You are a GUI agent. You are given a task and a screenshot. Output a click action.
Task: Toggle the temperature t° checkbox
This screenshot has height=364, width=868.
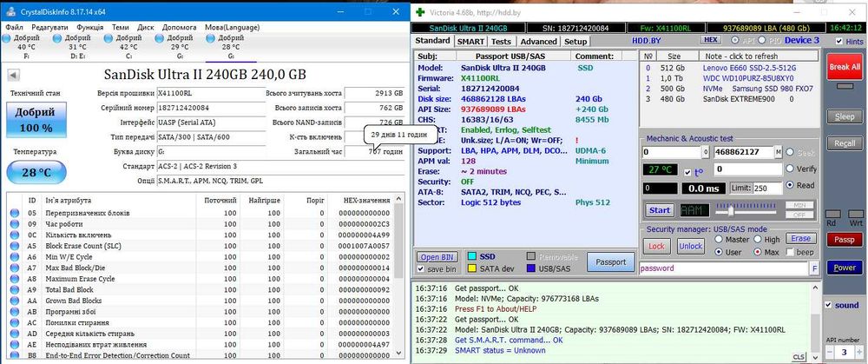pyautogui.click(x=687, y=172)
